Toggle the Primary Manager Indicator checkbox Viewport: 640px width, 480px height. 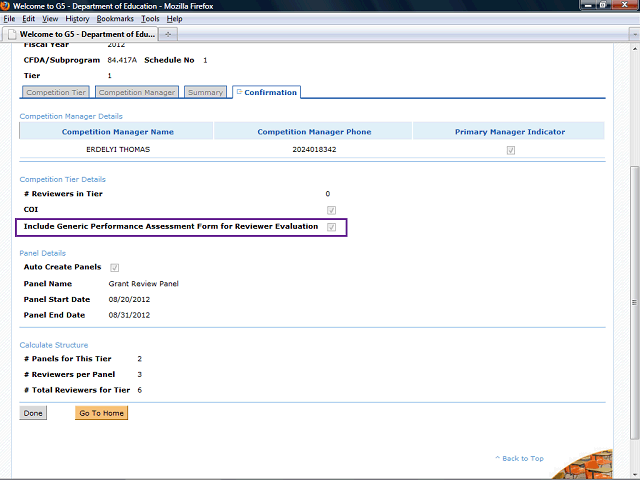pyautogui.click(x=511, y=150)
